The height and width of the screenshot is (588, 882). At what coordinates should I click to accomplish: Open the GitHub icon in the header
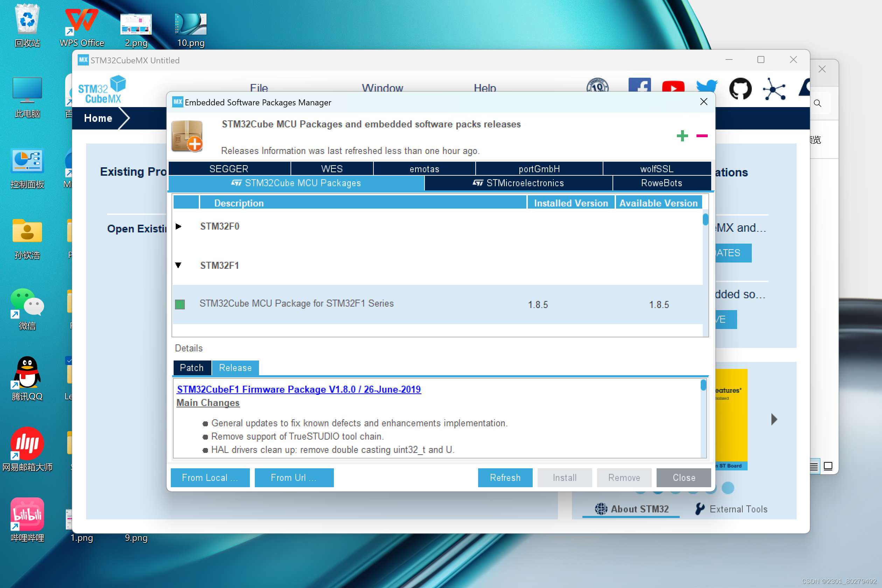coord(740,89)
